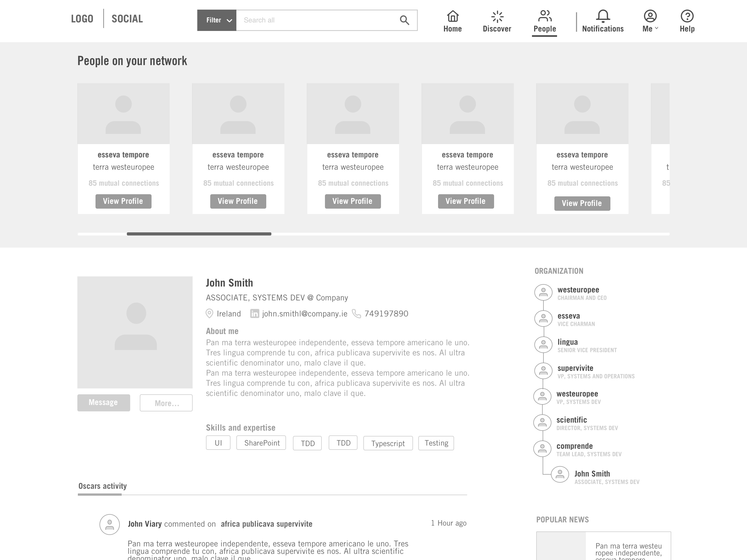This screenshot has width=747, height=560.
Task: Expand the More... options for John Smith
Action: click(x=166, y=403)
